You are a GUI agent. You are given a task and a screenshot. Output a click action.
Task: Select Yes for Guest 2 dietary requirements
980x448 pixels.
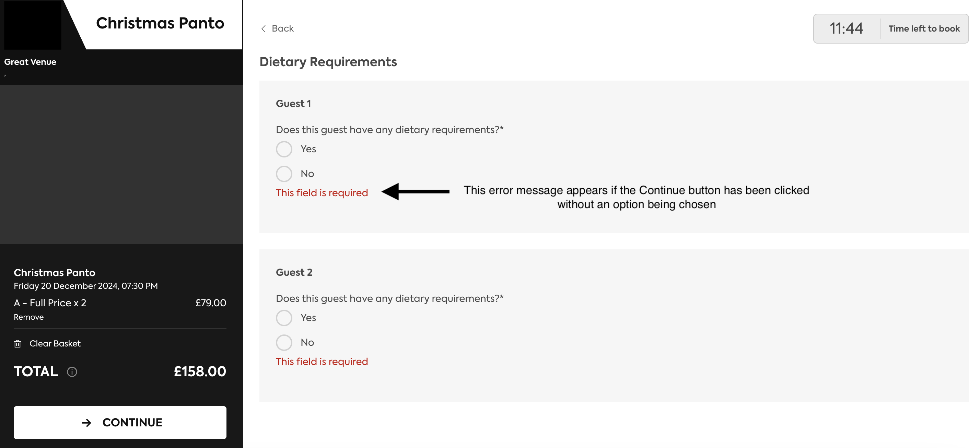pyautogui.click(x=284, y=318)
